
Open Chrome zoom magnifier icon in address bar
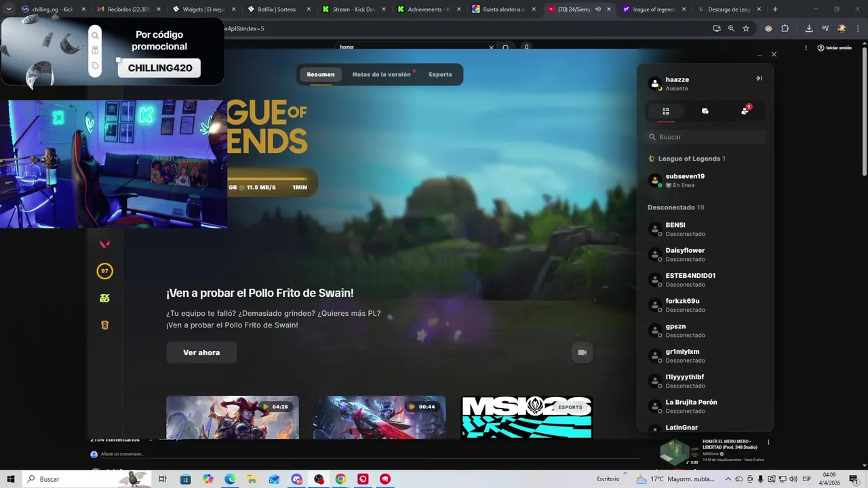[x=731, y=28]
